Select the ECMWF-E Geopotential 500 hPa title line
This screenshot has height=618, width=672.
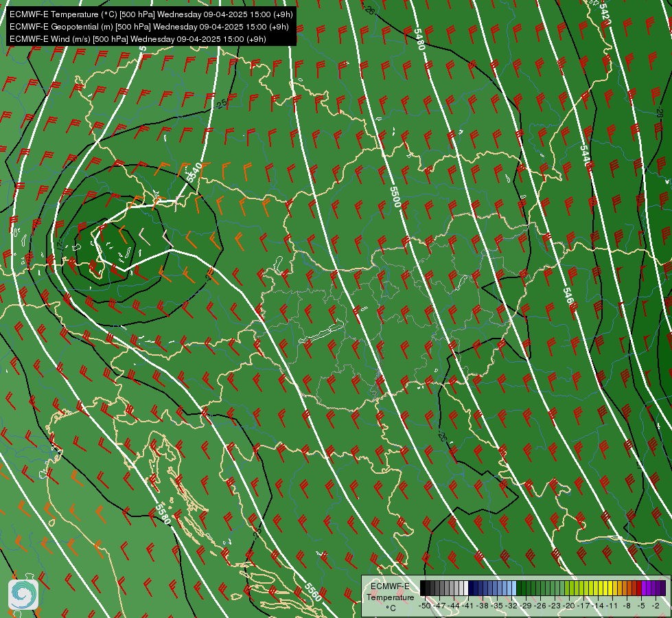[x=149, y=27]
